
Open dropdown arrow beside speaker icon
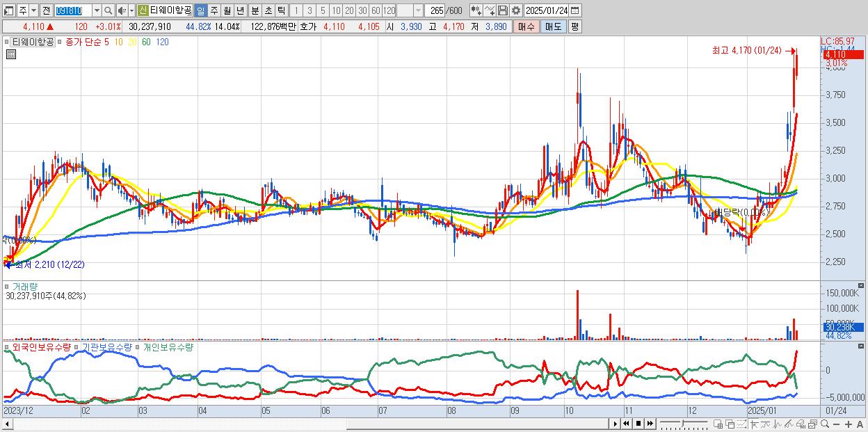(x=131, y=10)
